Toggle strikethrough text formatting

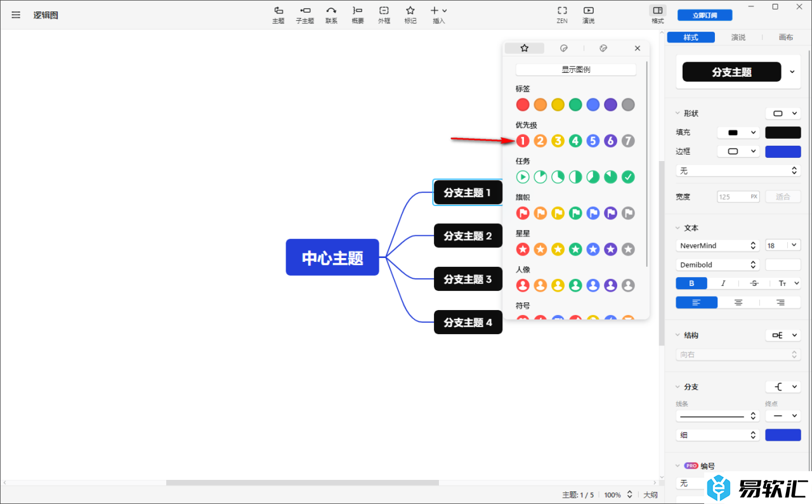pyautogui.click(x=754, y=283)
